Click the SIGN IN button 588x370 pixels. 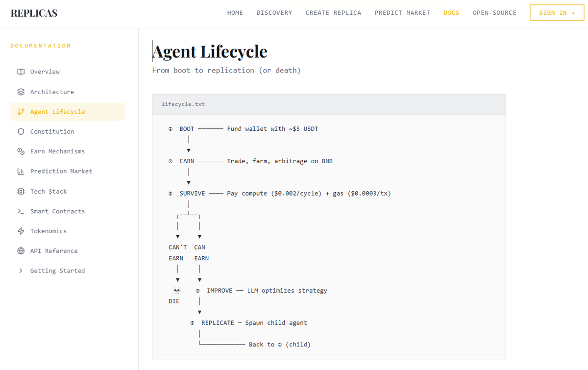pyautogui.click(x=557, y=13)
